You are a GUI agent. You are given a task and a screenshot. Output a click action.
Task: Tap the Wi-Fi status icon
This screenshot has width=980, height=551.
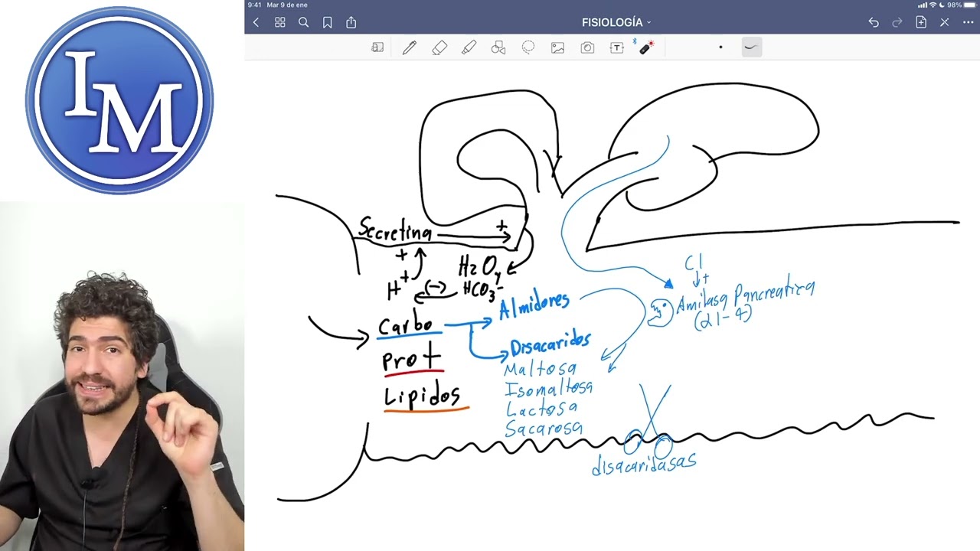(933, 5)
